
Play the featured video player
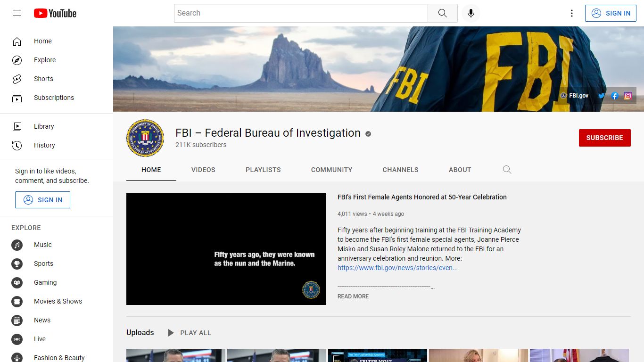click(x=226, y=249)
